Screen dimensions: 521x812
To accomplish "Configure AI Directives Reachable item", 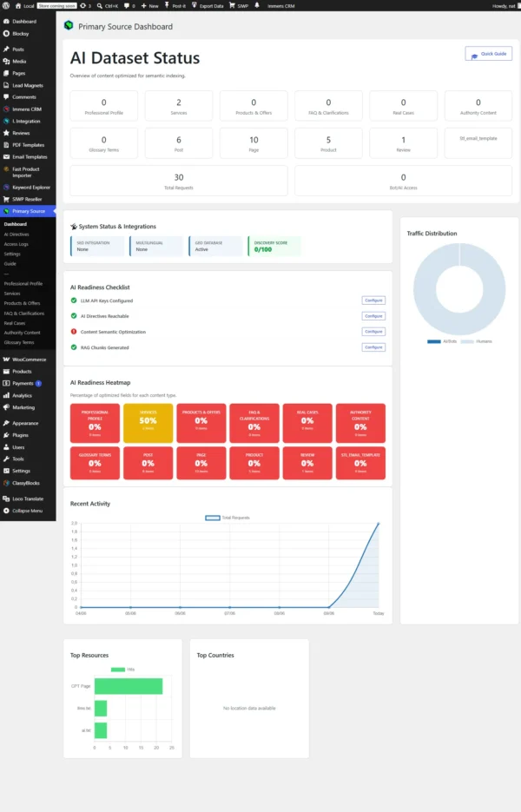I will point(373,316).
